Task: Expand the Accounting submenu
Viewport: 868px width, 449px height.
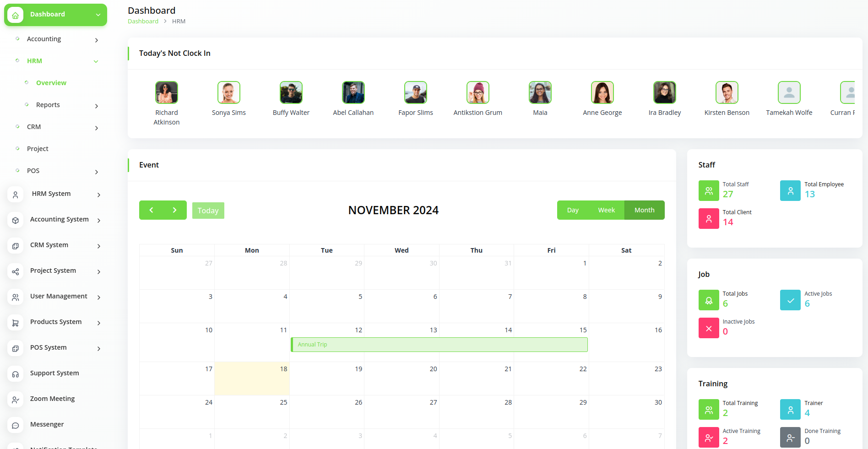Action: (x=96, y=40)
